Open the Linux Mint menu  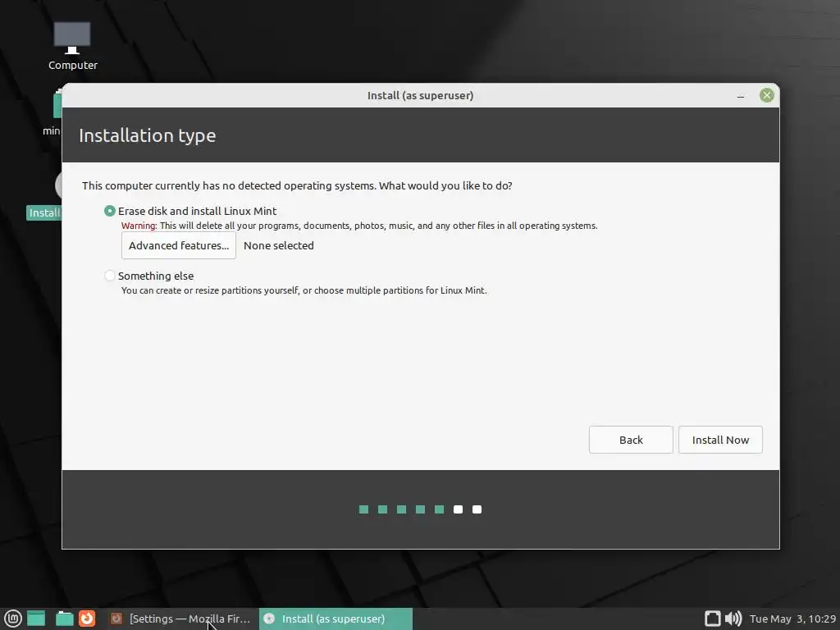[x=12, y=619]
